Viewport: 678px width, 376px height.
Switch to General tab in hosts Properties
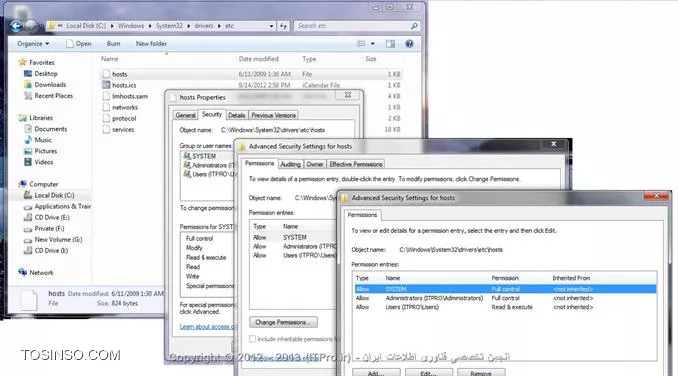185,115
